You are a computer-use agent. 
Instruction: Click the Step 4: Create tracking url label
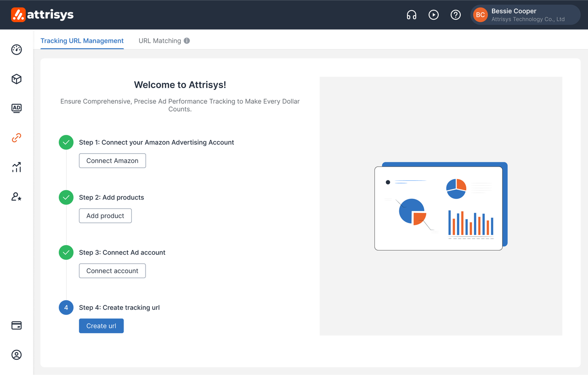[119, 308]
